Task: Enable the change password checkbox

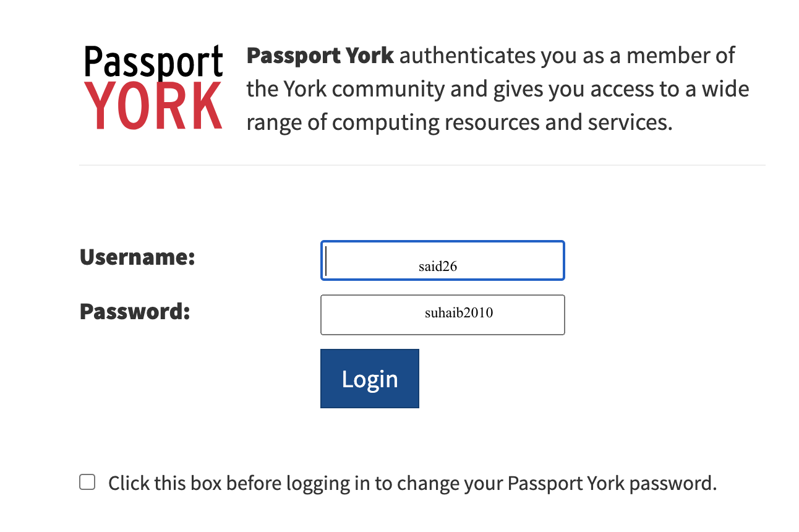Action: pyautogui.click(x=87, y=483)
